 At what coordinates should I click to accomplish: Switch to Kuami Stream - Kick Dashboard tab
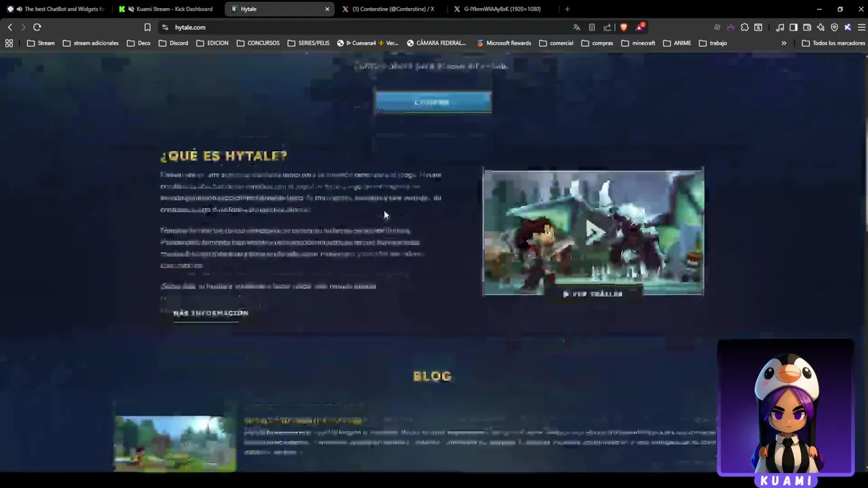click(168, 9)
